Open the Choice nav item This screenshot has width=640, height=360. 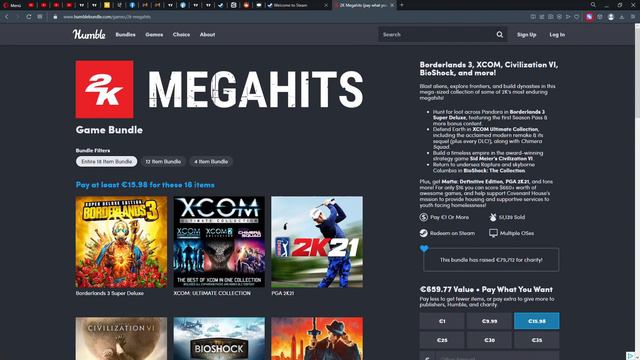click(x=181, y=35)
